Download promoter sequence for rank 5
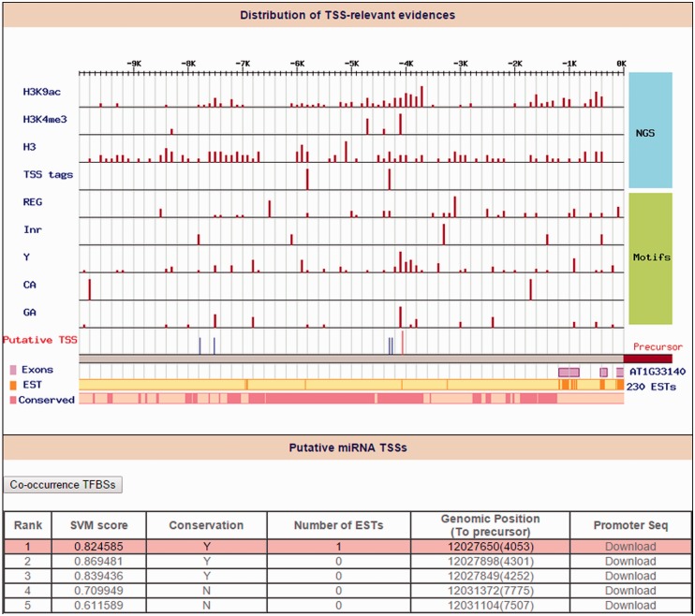The image size is (695, 616). (x=630, y=606)
